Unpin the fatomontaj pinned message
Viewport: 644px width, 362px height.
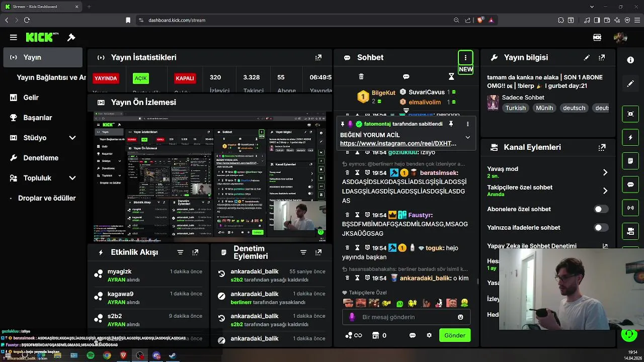pyautogui.click(x=451, y=124)
